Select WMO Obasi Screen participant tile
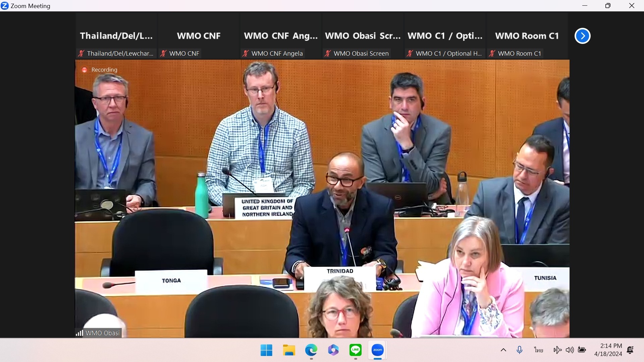Image resolution: width=644 pixels, height=362 pixels. click(x=363, y=36)
